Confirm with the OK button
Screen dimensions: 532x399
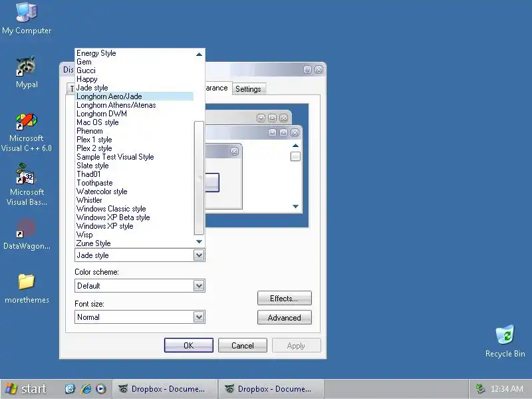click(189, 345)
